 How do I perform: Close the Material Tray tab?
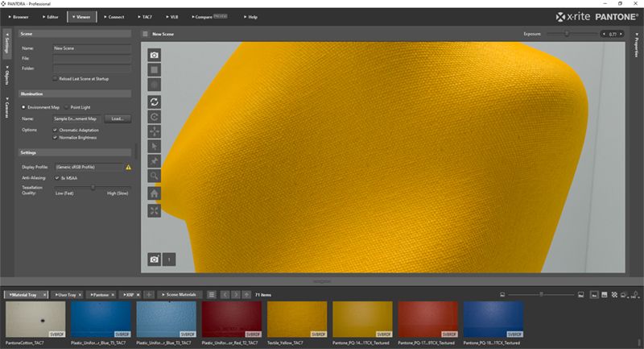coord(45,295)
